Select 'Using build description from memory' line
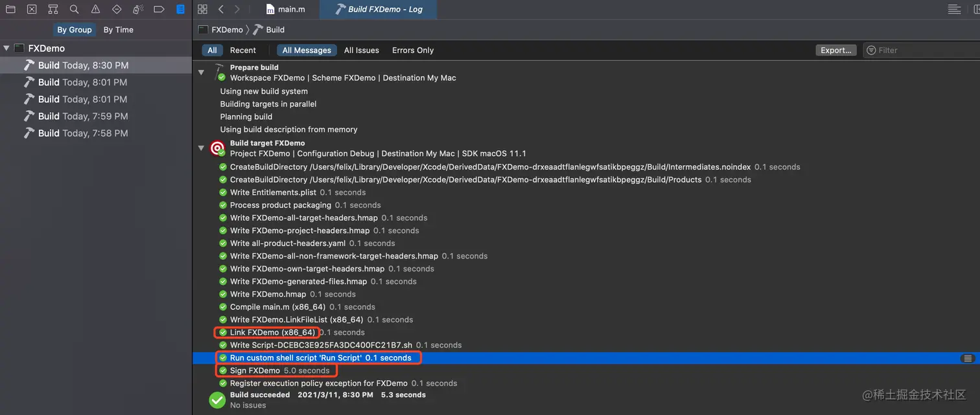The image size is (980, 415). click(288, 129)
